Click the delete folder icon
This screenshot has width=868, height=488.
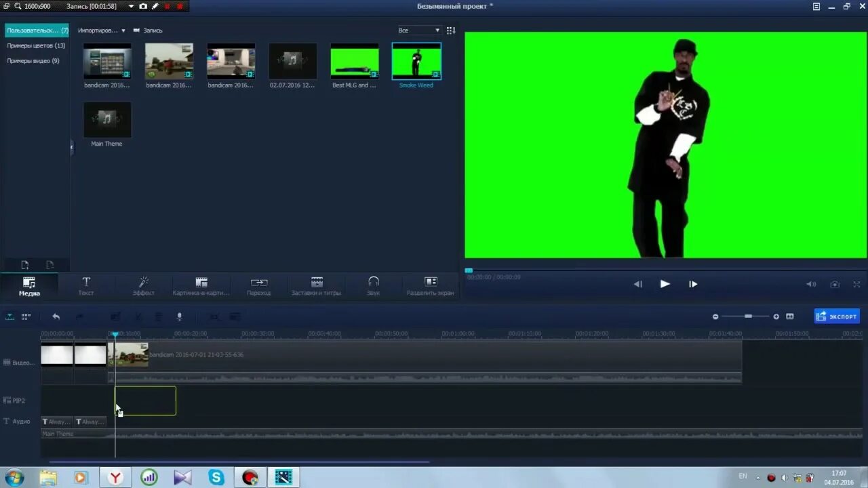(x=50, y=265)
